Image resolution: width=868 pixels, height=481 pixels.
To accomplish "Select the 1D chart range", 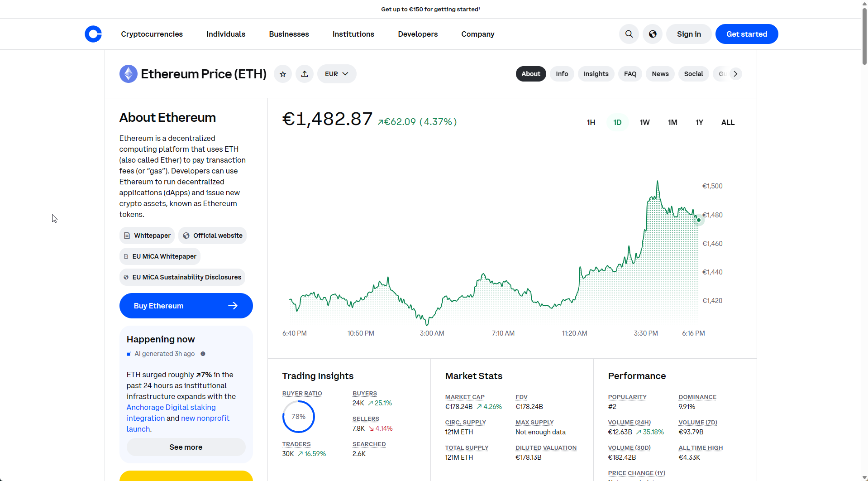I will tap(617, 122).
